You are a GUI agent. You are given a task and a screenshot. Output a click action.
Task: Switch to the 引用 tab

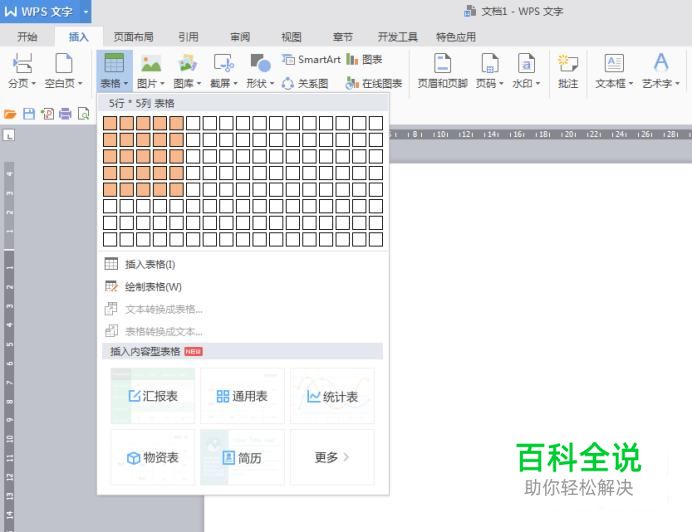188,37
